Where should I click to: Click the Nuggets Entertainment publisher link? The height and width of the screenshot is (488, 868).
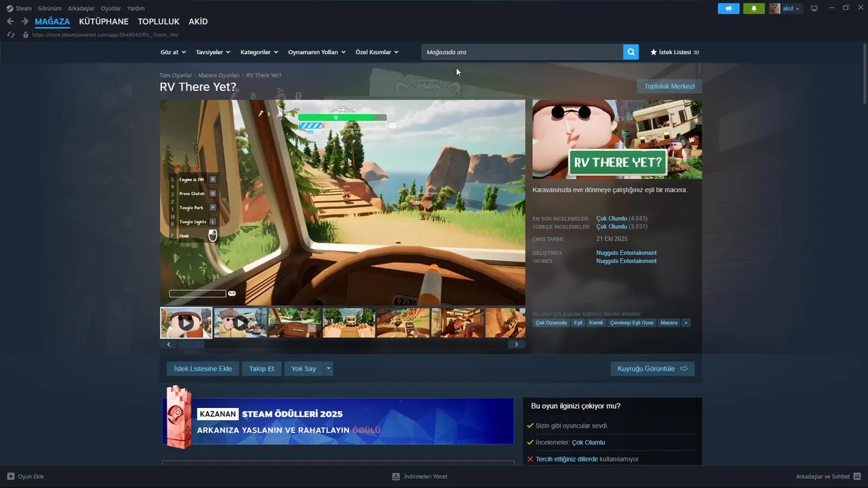[626, 261]
